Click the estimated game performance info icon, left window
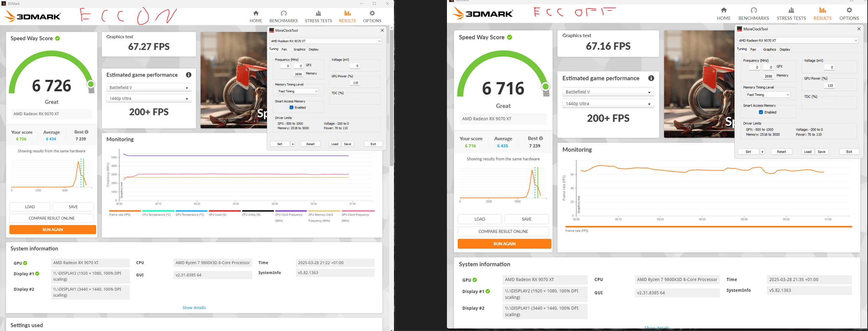 click(x=189, y=75)
